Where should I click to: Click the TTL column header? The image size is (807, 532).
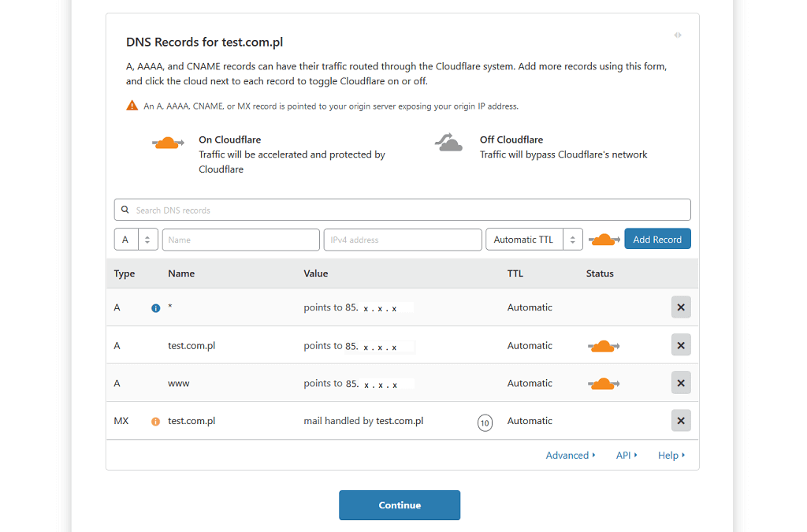515,273
